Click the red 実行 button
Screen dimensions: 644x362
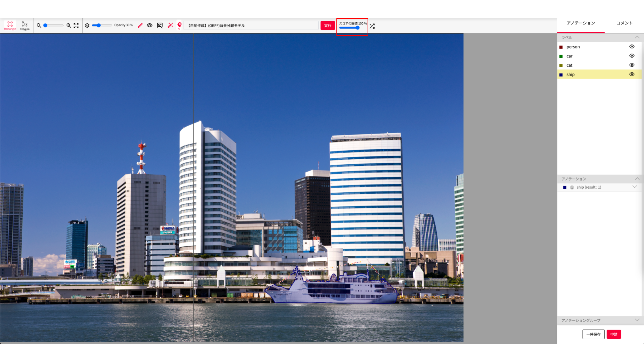tap(328, 25)
